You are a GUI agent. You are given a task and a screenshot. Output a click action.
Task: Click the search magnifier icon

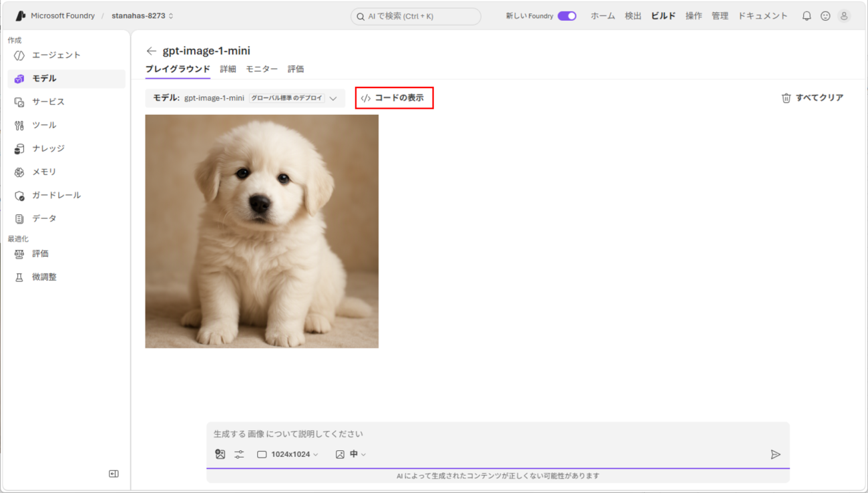[361, 17]
